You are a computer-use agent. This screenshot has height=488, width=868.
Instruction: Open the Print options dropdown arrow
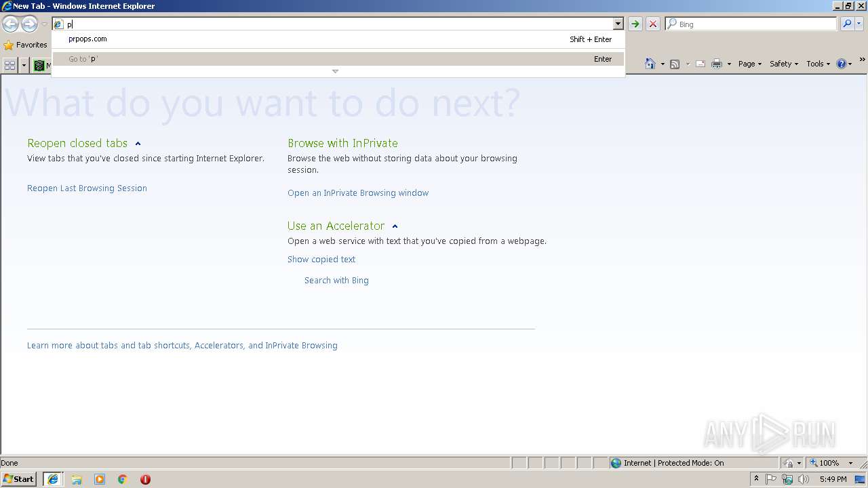729,64
